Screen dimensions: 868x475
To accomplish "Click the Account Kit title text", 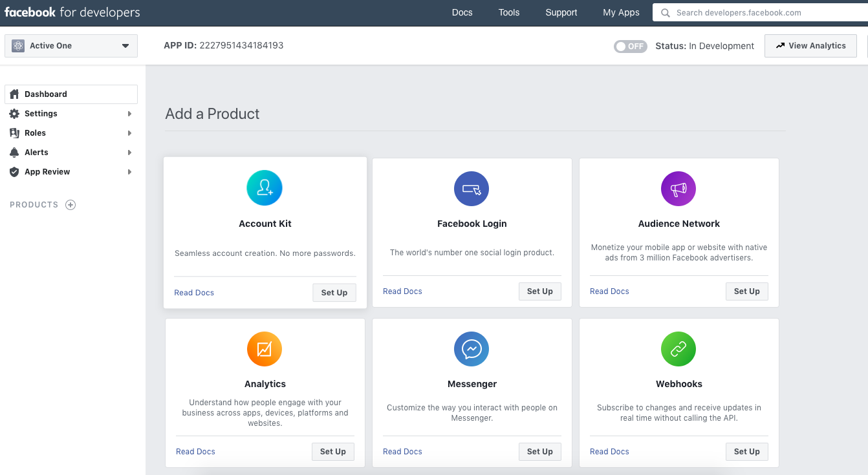I will [x=265, y=224].
